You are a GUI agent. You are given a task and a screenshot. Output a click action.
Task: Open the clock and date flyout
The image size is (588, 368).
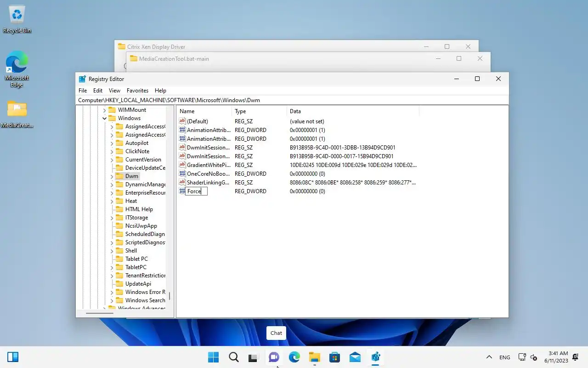(x=556, y=357)
